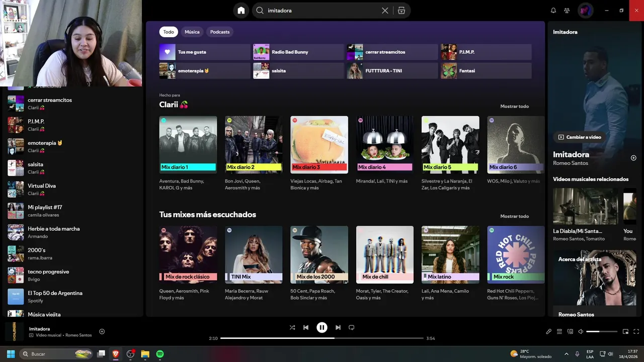Open Mix diario 1 card

click(188, 153)
